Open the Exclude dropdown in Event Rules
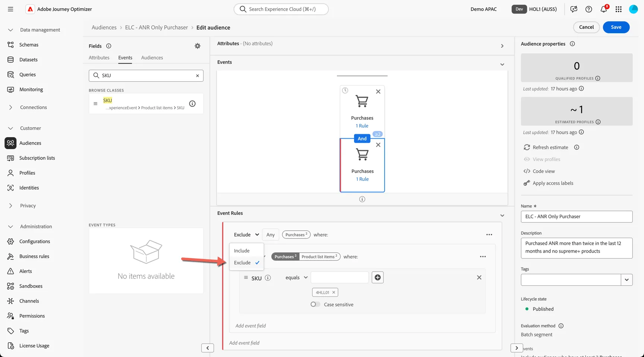644x357 pixels. (x=246, y=235)
